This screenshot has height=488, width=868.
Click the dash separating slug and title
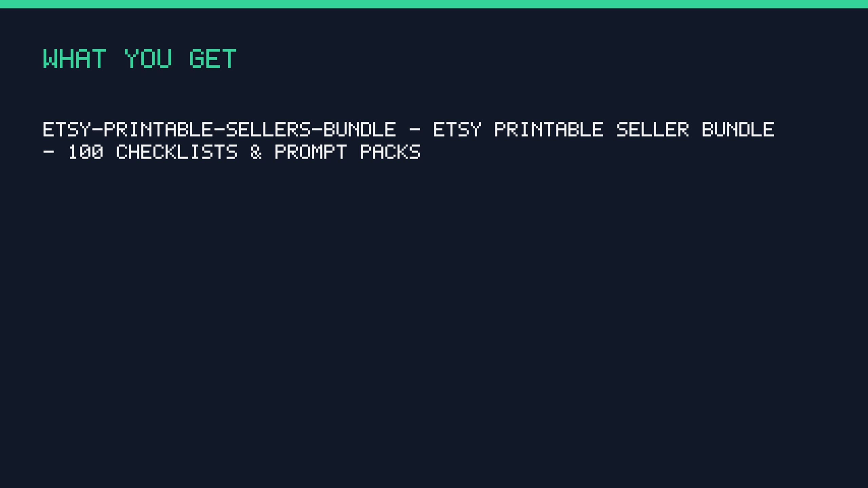pos(415,130)
